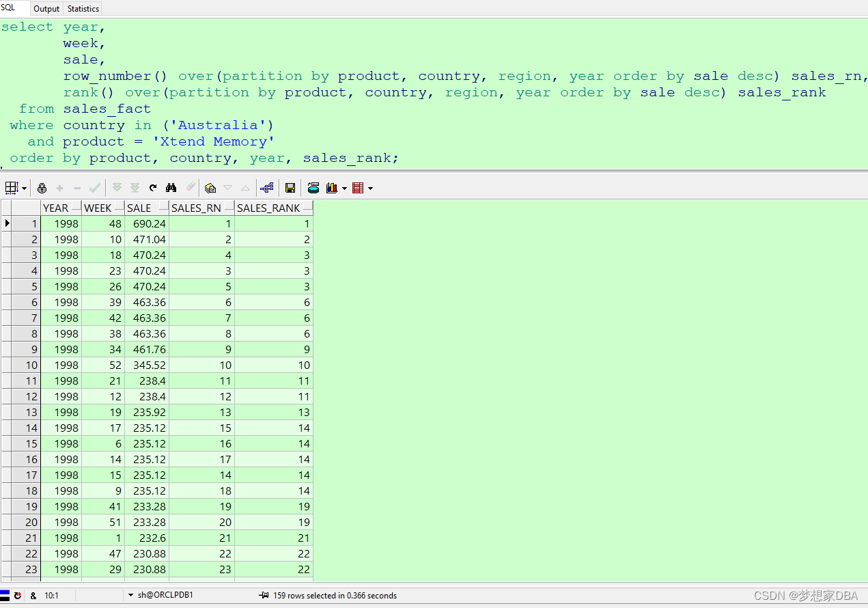Viewport: 868px width, 608px height.
Task: Sort by clicking the SALE column header
Action: tap(139, 208)
